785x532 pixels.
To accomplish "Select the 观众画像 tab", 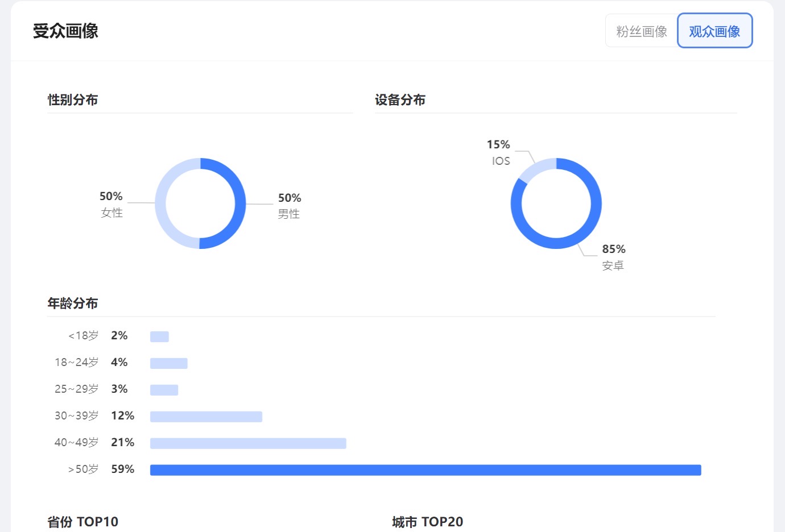I will click(x=714, y=31).
